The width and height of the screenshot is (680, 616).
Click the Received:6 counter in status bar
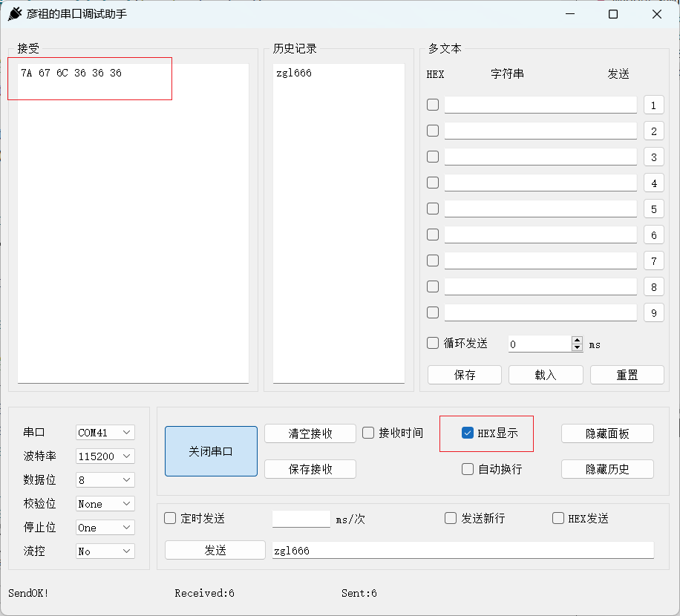click(204, 593)
